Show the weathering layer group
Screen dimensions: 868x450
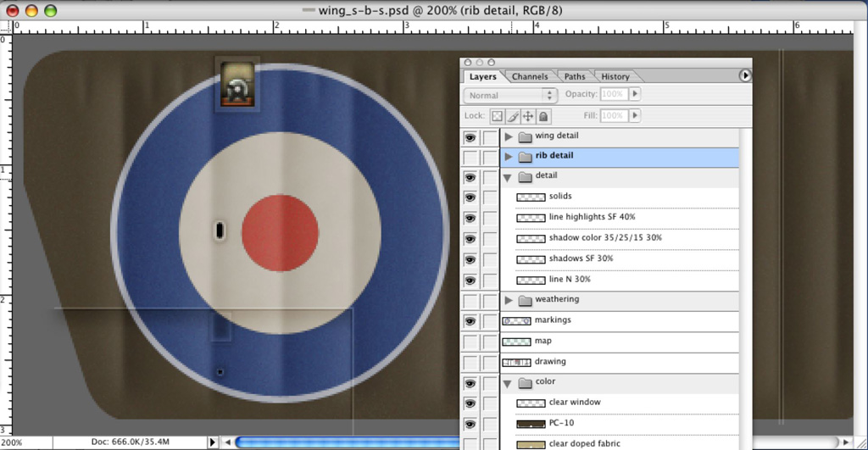(470, 301)
